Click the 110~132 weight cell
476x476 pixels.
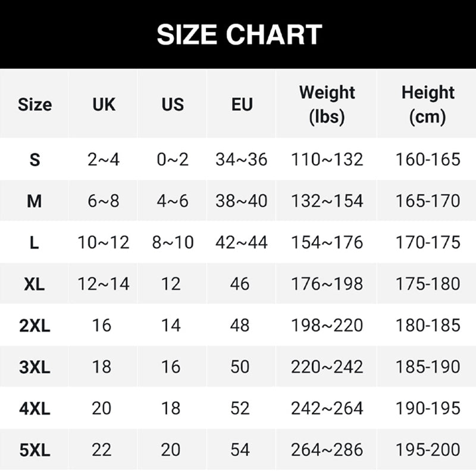[x=327, y=159]
